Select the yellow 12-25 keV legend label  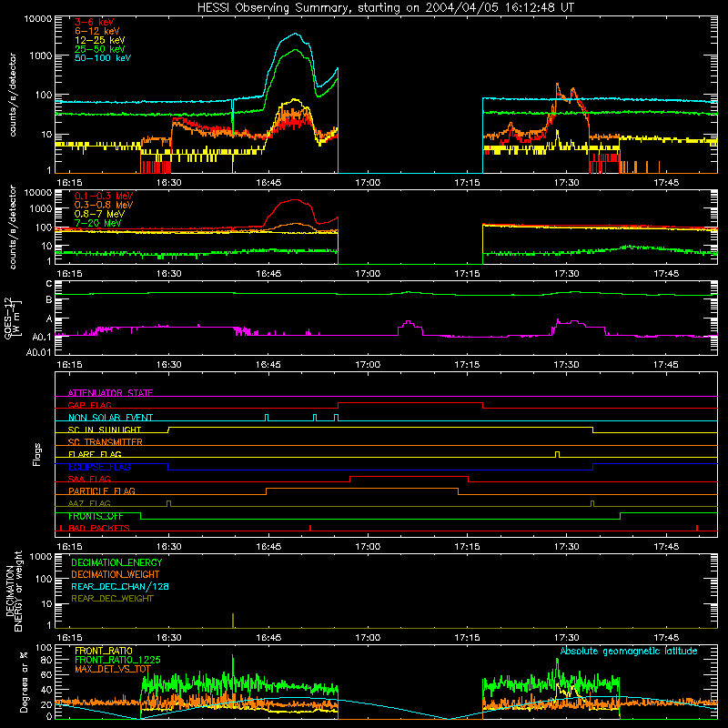[100, 40]
